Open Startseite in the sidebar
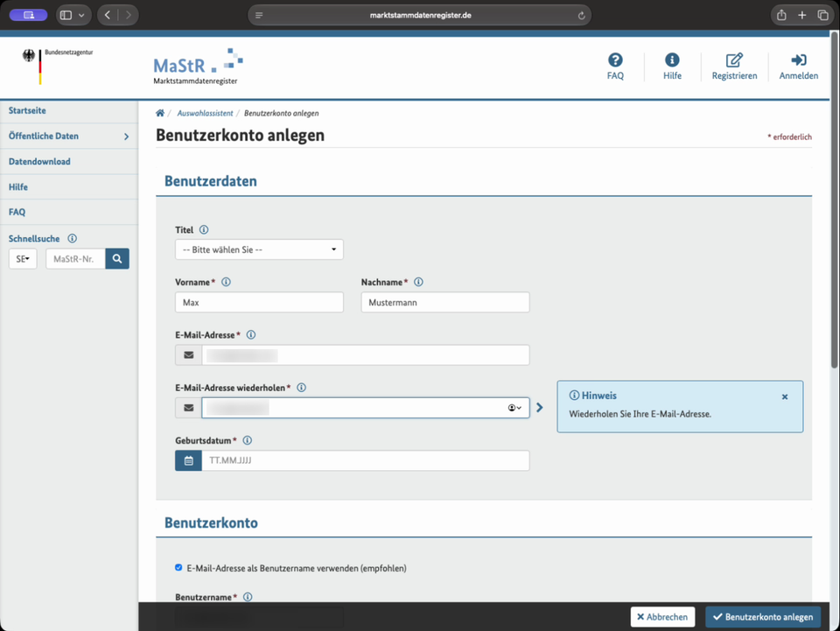Viewport: 840px width, 631px height. point(27,110)
